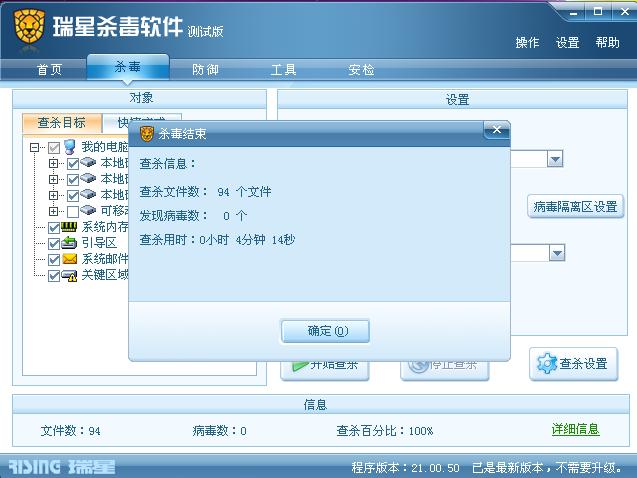
Task: Click the removable disk drive icon
Action: [x=88, y=210]
